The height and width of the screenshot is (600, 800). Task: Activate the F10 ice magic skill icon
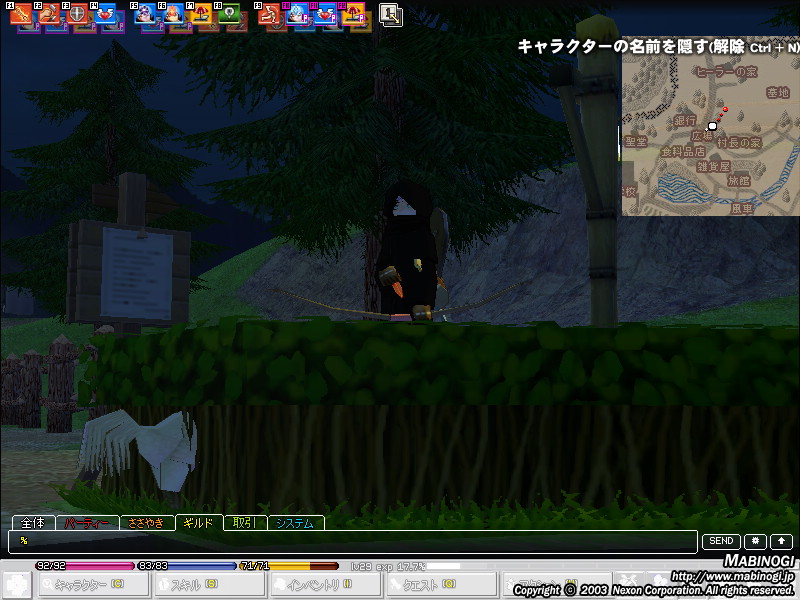click(x=297, y=14)
